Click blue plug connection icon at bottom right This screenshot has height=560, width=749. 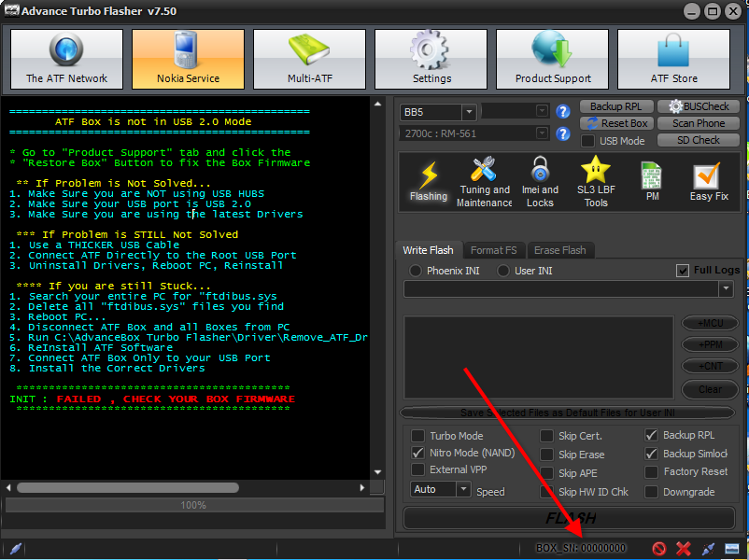pos(709,549)
